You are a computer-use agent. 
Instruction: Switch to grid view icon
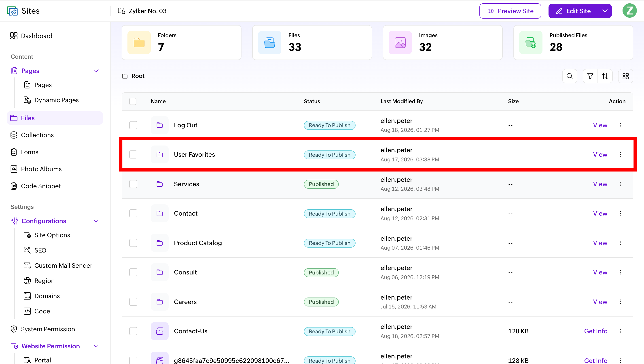pyautogui.click(x=625, y=76)
